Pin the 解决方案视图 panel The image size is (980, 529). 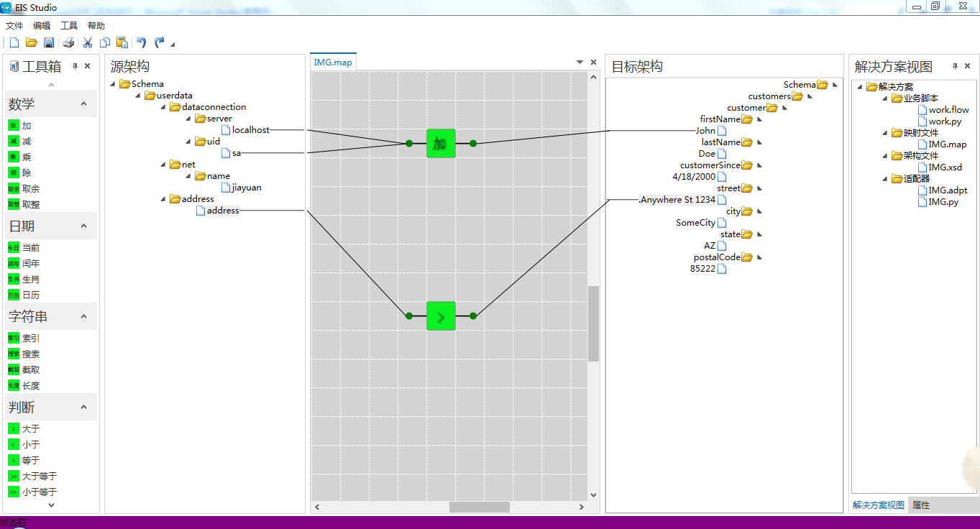pos(955,66)
